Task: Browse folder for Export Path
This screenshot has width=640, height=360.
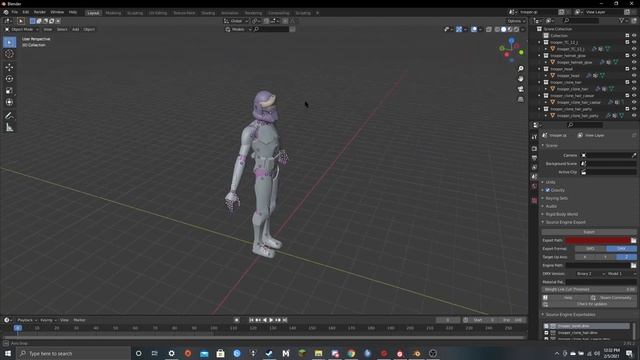Action: [x=633, y=240]
